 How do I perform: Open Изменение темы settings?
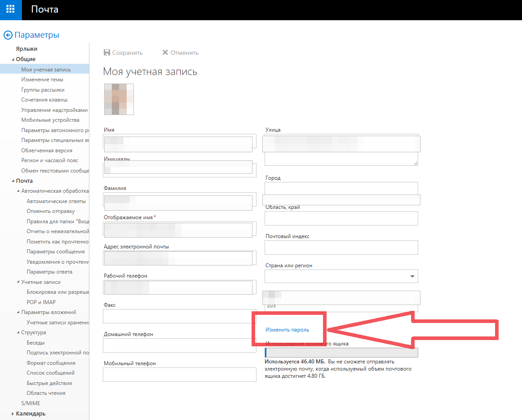click(x=42, y=80)
